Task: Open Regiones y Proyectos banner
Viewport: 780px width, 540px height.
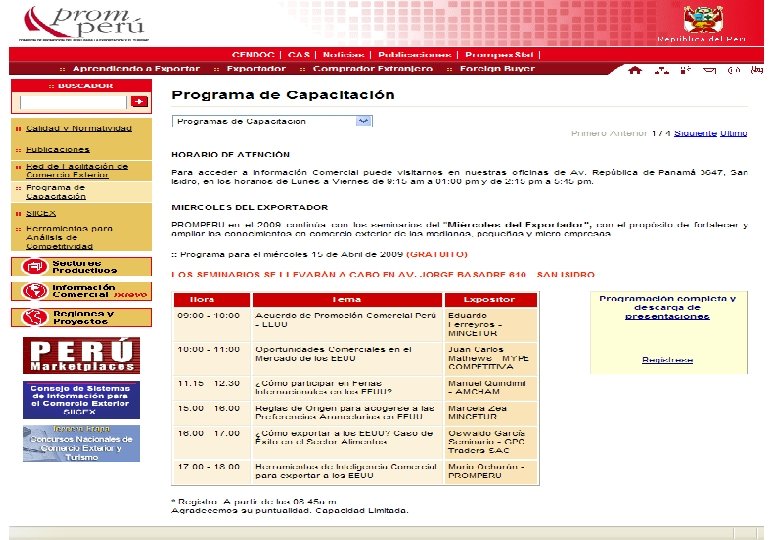Action: [x=82, y=317]
